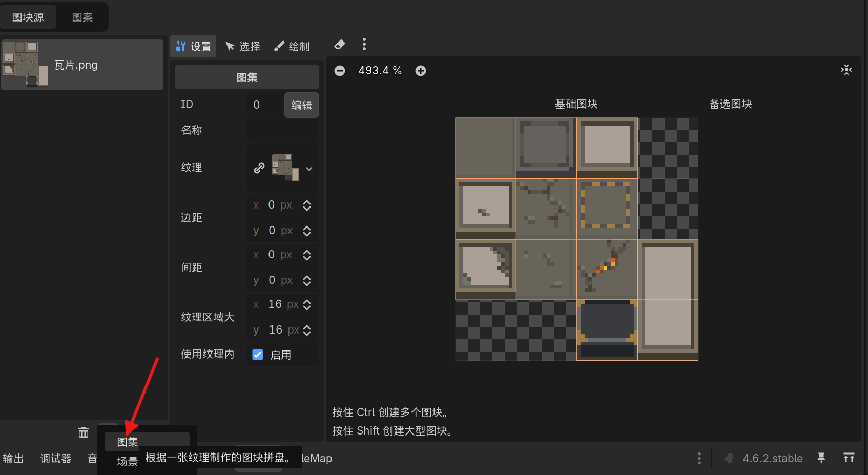Toggle the 启用 checkbox for 使用纹理内

258,355
